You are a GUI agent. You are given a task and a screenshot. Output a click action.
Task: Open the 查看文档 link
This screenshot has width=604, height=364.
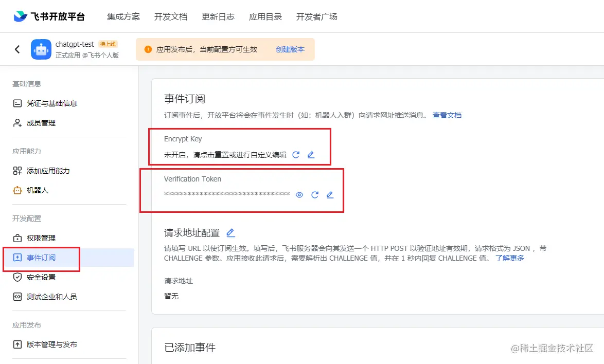pyautogui.click(x=447, y=115)
